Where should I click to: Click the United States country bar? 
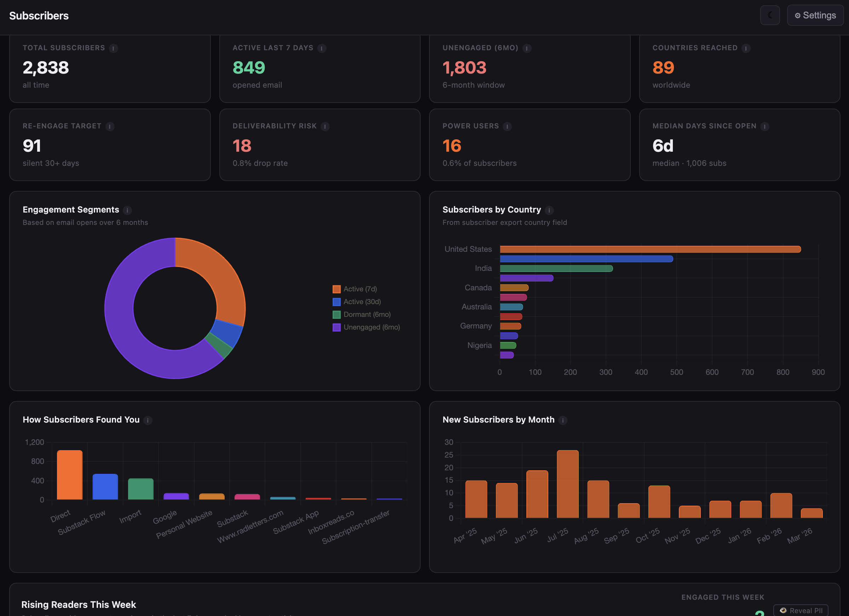(650, 249)
